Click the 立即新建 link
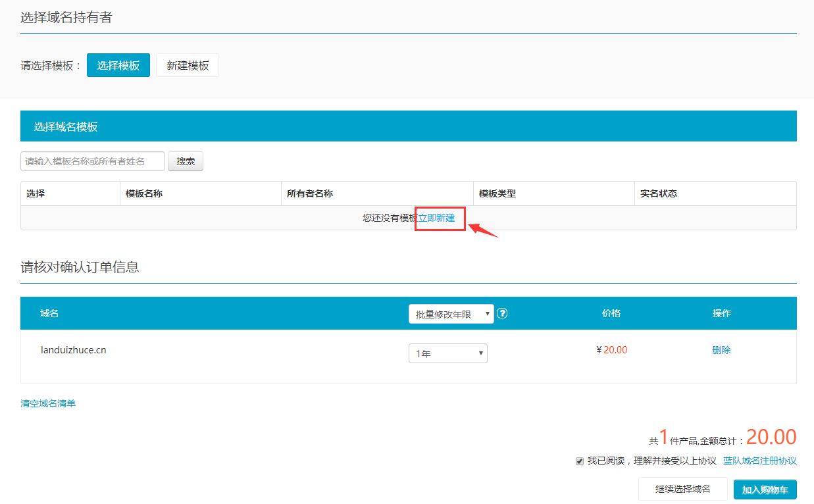The image size is (814, 504). coord(436,218)
